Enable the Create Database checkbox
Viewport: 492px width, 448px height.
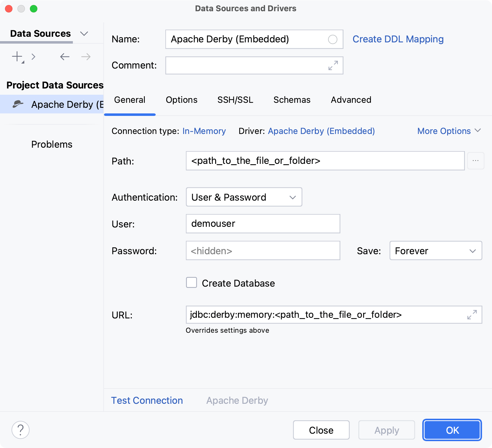click(x=192, y=283)
